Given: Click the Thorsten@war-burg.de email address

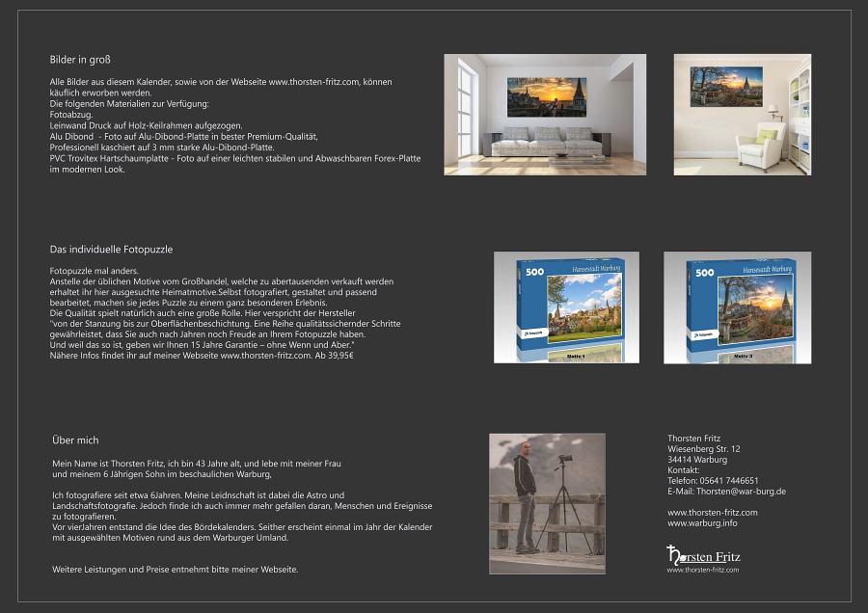Looking at the screenshot, I should pos(741,492).
